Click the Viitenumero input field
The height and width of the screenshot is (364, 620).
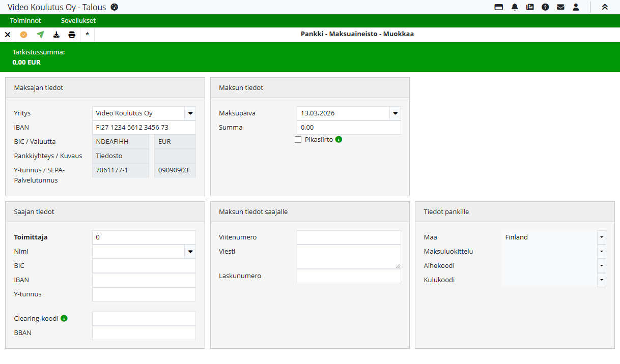tap(349, 237)
